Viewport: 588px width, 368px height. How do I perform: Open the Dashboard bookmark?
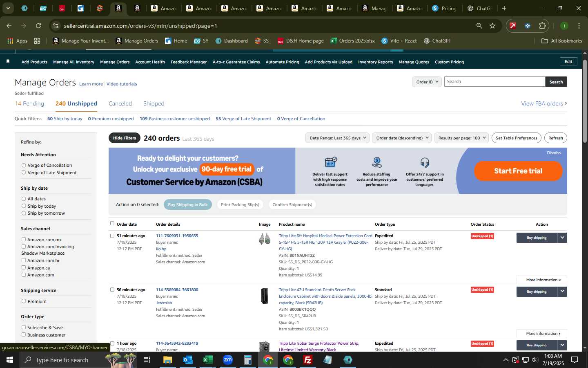coord(232,41)
